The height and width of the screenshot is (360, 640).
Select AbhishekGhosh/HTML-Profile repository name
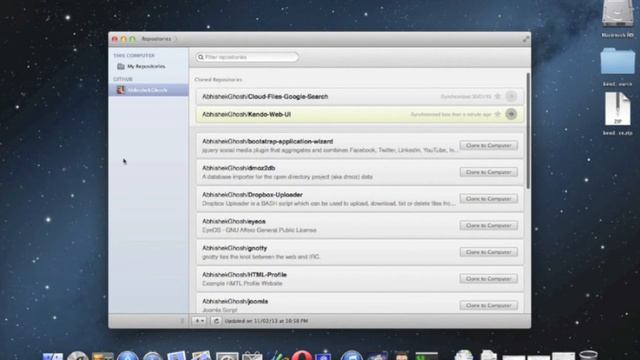click(x=244, y=275)
